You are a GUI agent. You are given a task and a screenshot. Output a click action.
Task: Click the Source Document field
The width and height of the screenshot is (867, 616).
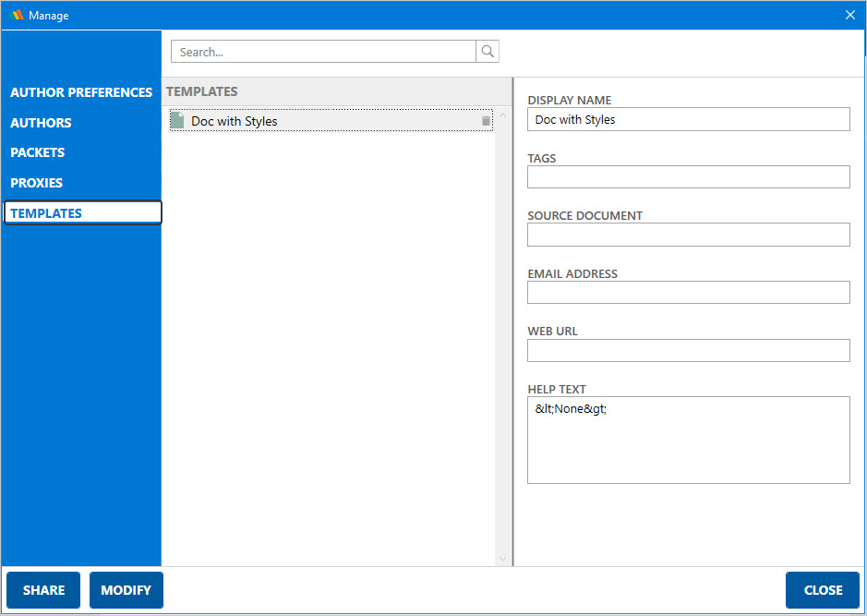pyautogui.click(x=689, y=235)
